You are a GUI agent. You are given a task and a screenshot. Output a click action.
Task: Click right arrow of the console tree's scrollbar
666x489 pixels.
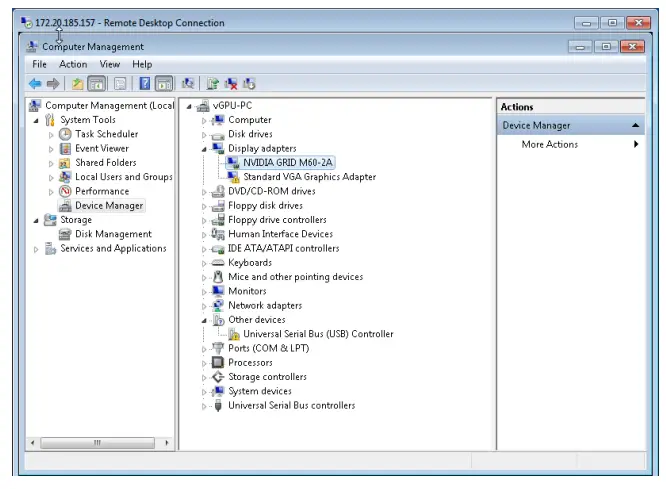click(167, 443)
